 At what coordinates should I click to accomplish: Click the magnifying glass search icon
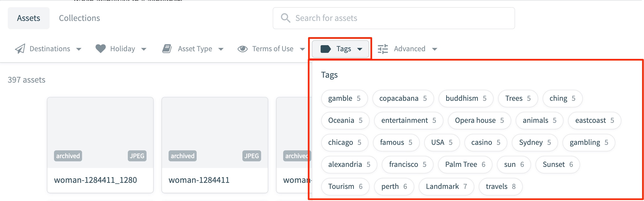pyautogui.click(x=285, y=18)
